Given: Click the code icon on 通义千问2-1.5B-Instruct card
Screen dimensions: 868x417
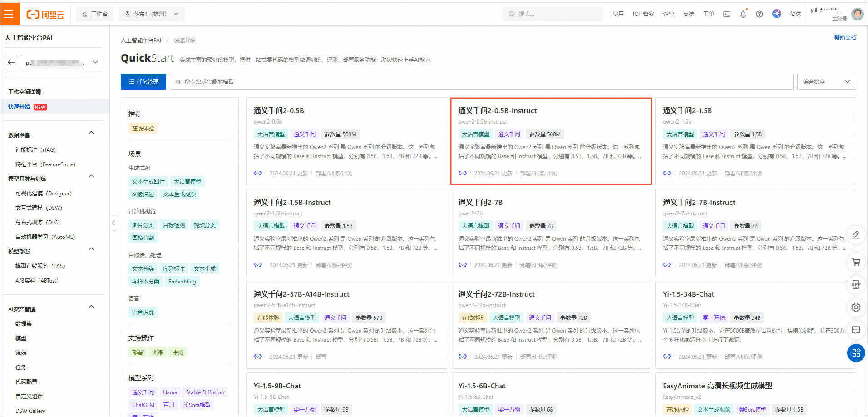Looking at the screenshot, I should (x=258, y=265).
